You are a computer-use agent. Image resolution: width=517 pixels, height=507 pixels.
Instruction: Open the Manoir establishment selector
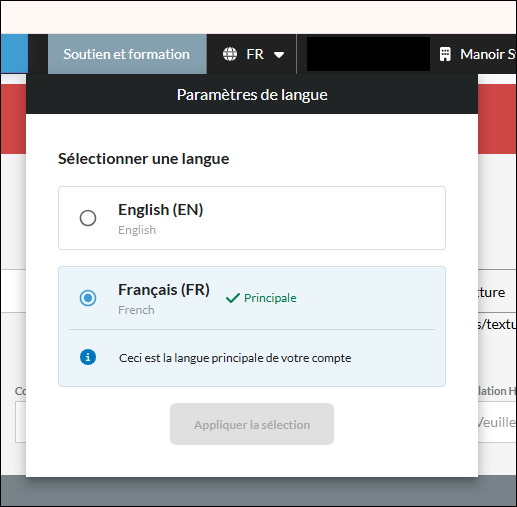pos(478,54)
